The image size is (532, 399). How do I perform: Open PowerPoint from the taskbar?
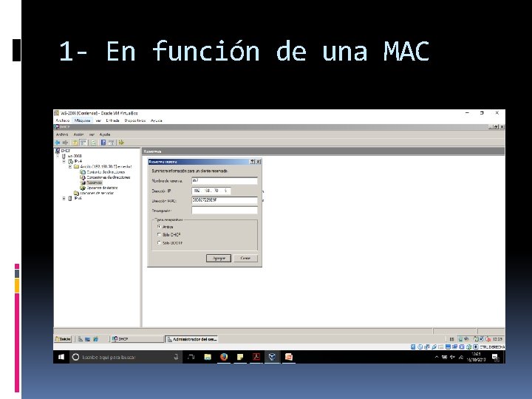[288, 357]
